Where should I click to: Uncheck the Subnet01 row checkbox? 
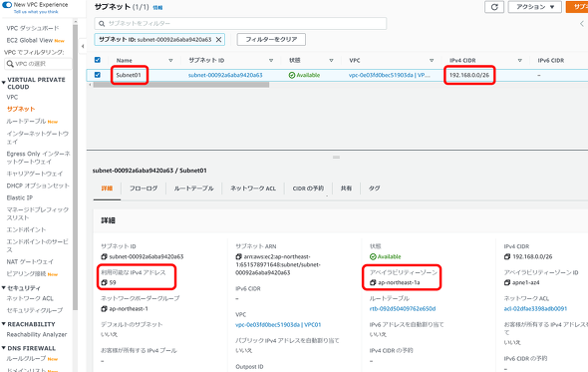[x=98, y=75]
